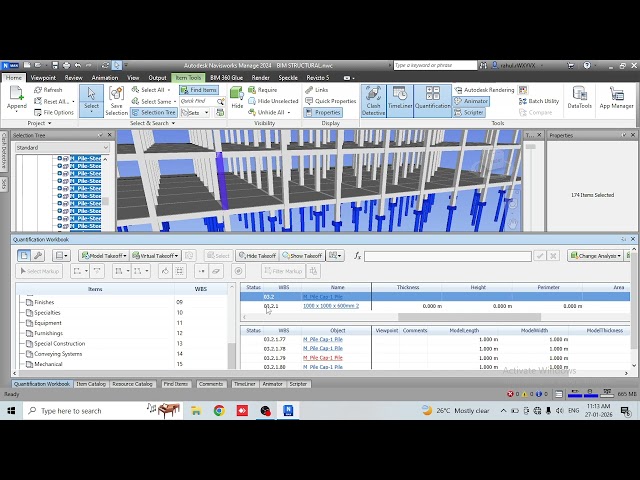Click the wrench icon in Quantification Workbook
Image resolution: width=640 pixels, height=480 pixels.
(x=38, y=256)
